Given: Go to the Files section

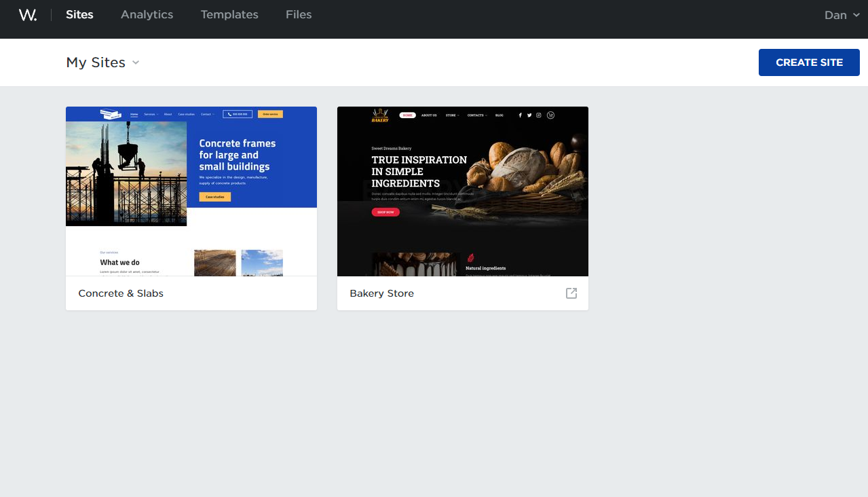Looking at the screenshot, I should (299, 14).
